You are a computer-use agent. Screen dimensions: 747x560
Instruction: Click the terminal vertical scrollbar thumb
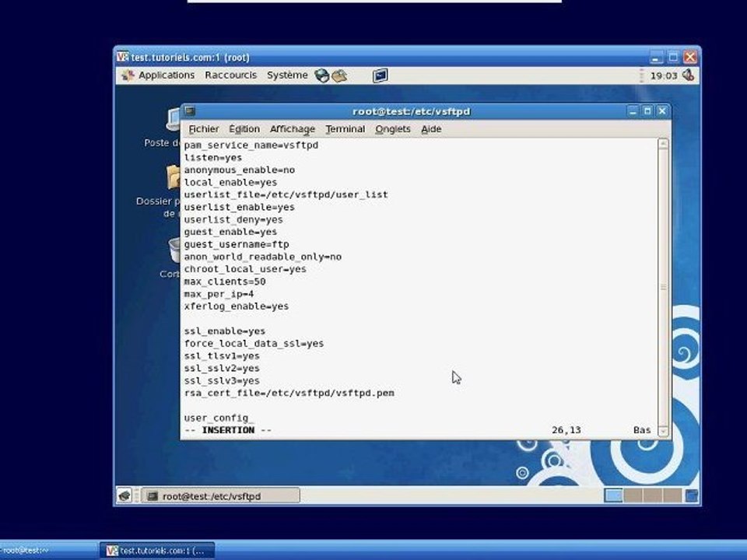[663, 287]
